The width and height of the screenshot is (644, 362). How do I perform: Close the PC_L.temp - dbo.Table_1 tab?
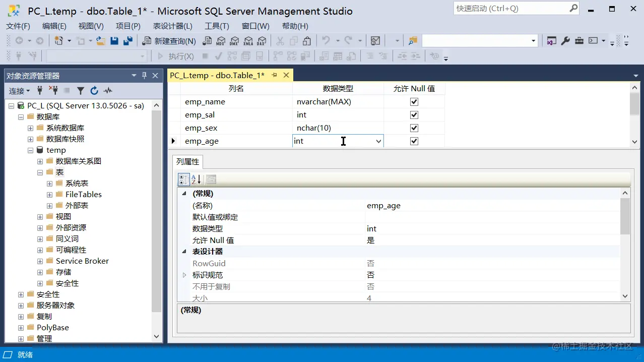286,75
